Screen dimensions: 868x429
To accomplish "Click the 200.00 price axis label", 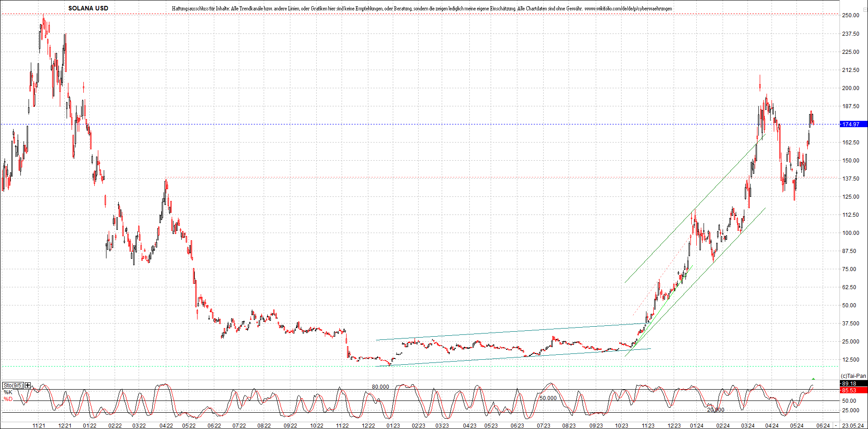I will 850,88.
